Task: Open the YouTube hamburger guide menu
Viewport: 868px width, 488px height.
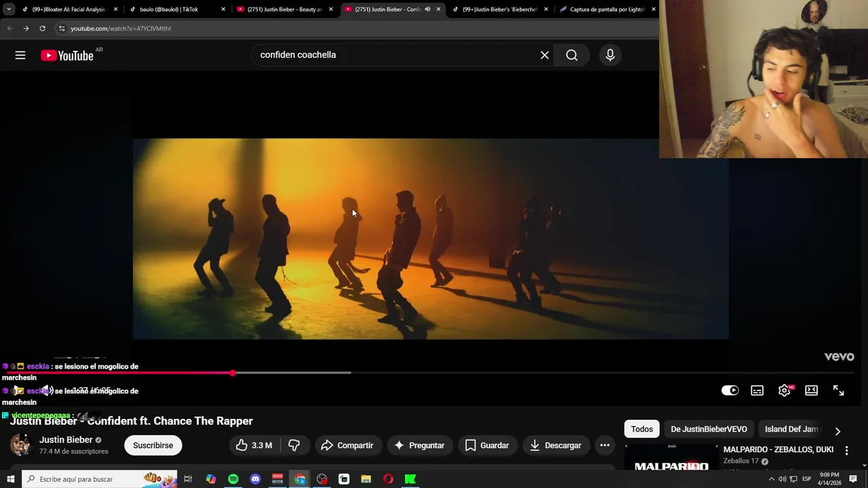Action: (x=20, y=56)
